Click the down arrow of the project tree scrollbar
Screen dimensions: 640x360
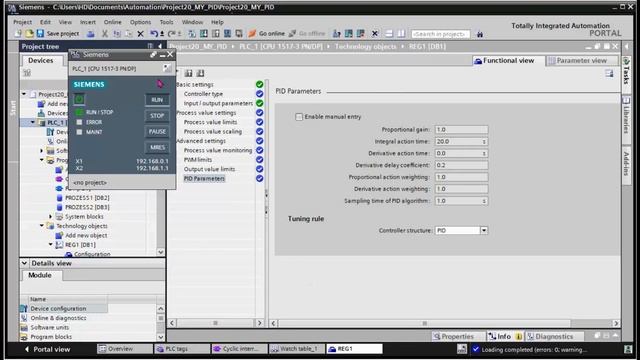[161, 252]
